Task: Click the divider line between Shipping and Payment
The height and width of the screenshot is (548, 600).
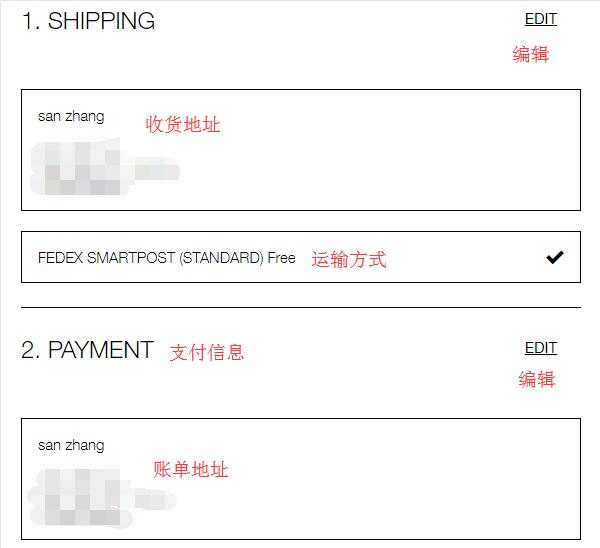Action: point(300,307)
